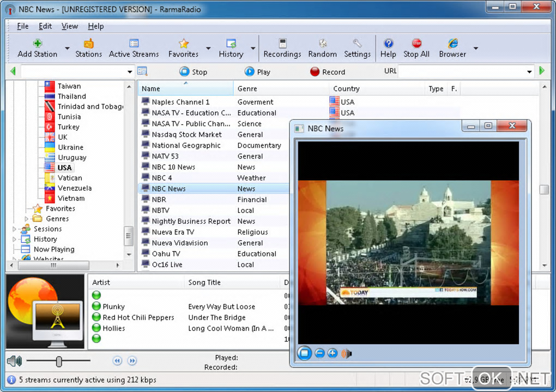Click the Stop All toolbar icon
Viewport: 556px width, 392px height.
(x=416, y=44)
